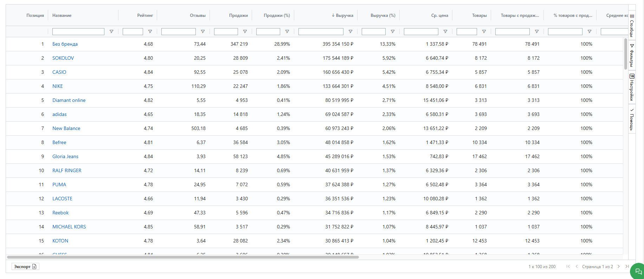Open filter icon for % товаров с продажами column
Viewport: 644px width, 279px height.
(590, 32)
